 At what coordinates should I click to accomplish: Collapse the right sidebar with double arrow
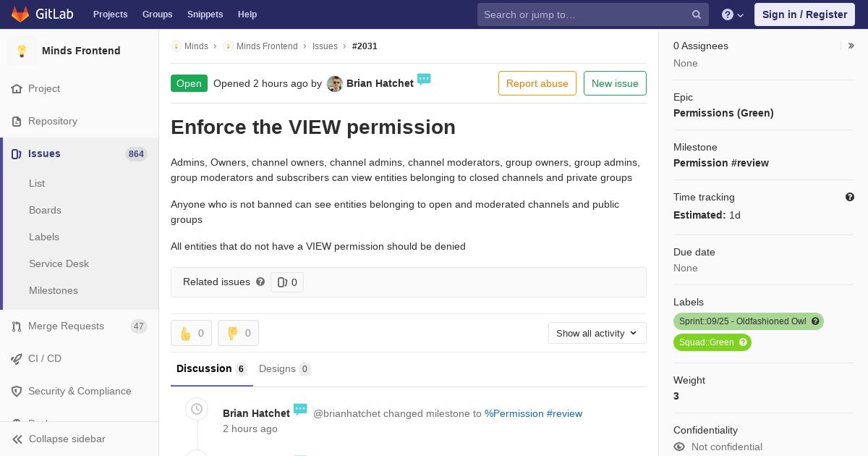click(x=851, y=46)
